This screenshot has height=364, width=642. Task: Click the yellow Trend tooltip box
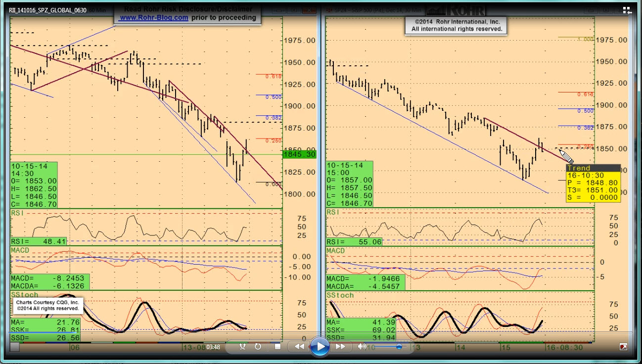593,183
